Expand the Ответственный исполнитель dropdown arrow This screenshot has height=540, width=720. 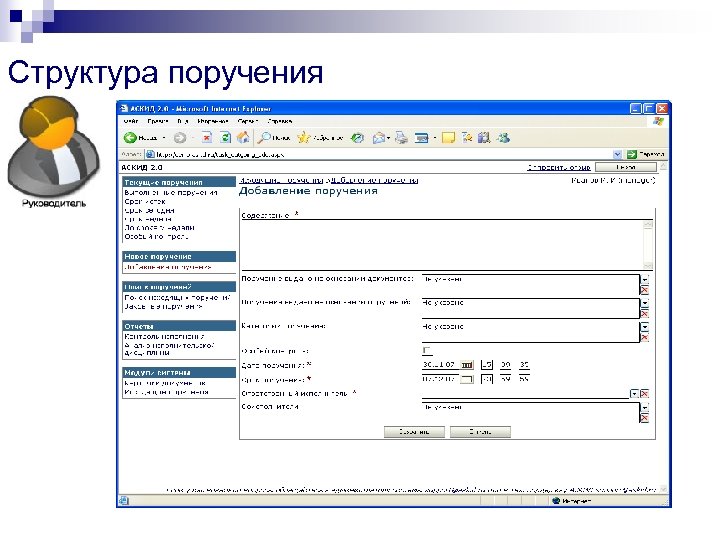pos(634,394)
